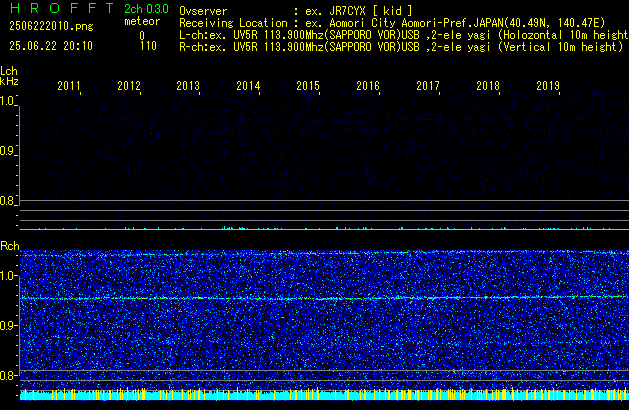Image resolution: width=629 pixels, height=410 pixels.
Task: Click the 2017 time marker
Action: tap(428, 86)
